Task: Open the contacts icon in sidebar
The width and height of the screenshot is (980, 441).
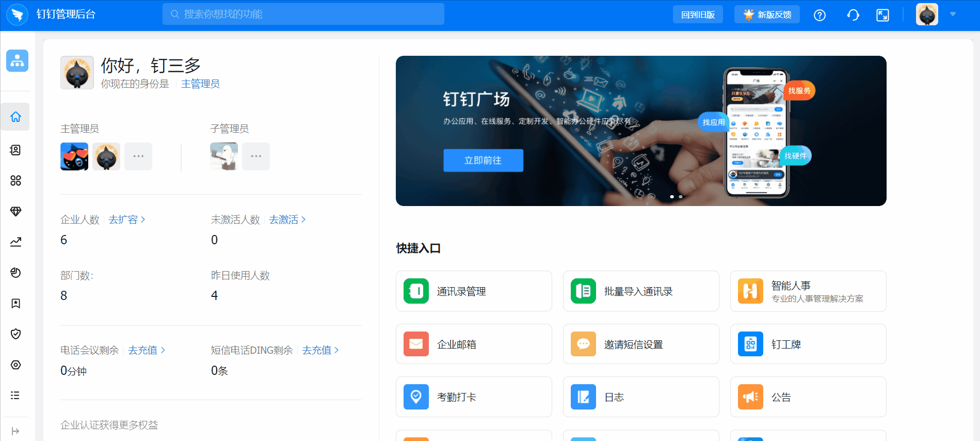Action: (x=16, y=150)
